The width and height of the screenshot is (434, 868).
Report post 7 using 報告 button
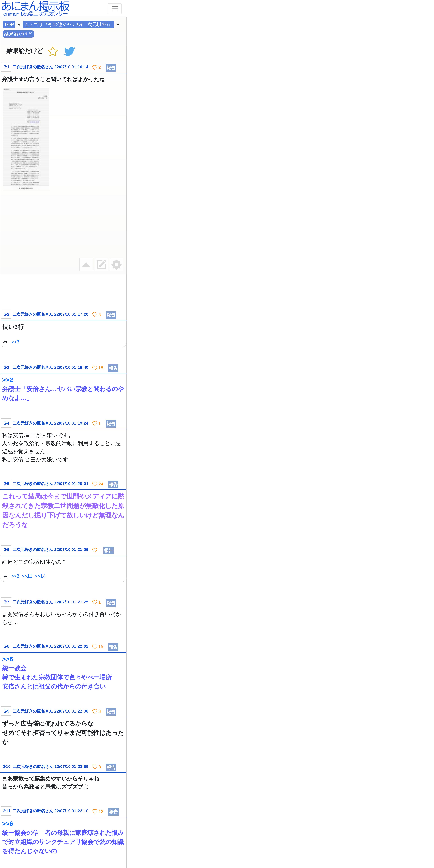pyautogui.click(x=111, y=603)
